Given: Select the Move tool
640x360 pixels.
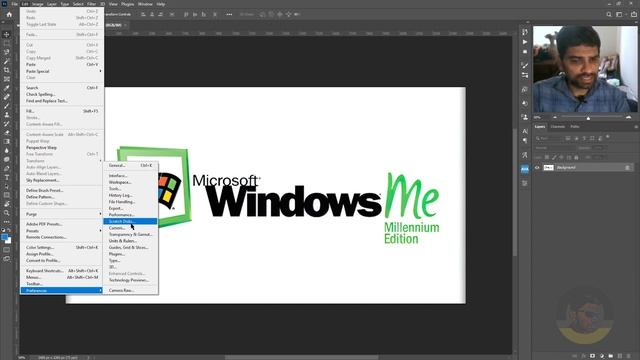Looking at the screenshot, I should coord(7,34).
